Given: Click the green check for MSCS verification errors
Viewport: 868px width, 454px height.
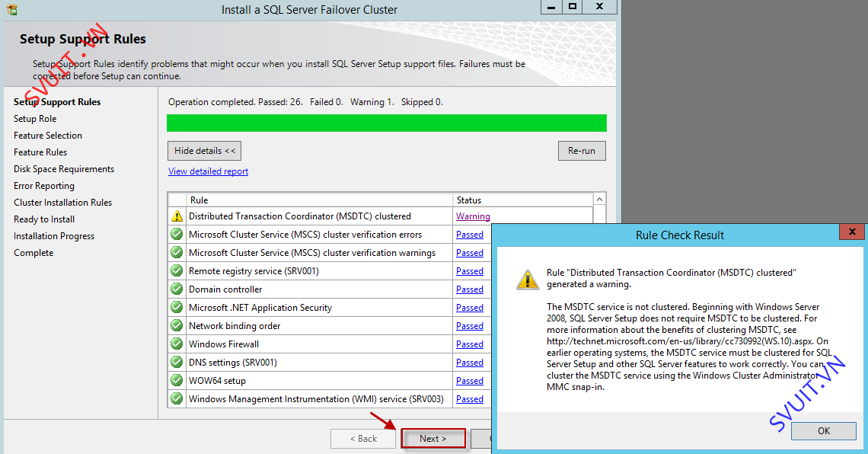Looking at the screenshot, I should pyautogui.click(x=177, y=234).
